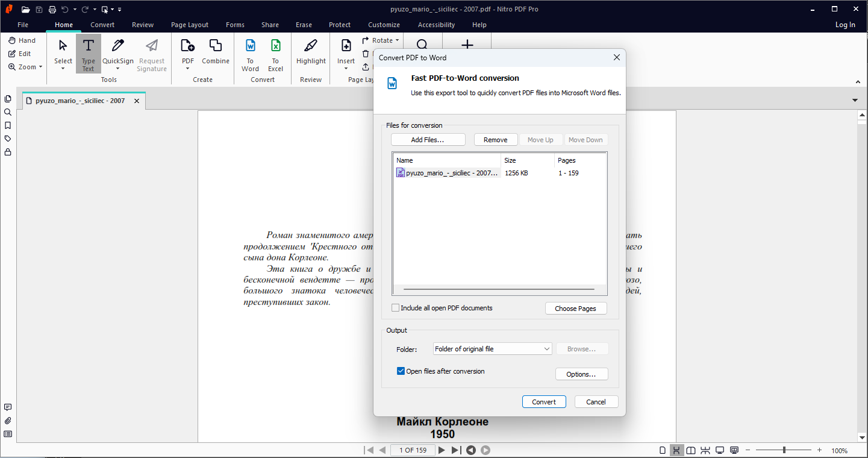The height and width of the screenshot is (458, 868).
Task: Open the Attachments paperclip pane
Action: click(x=8, y=421)
